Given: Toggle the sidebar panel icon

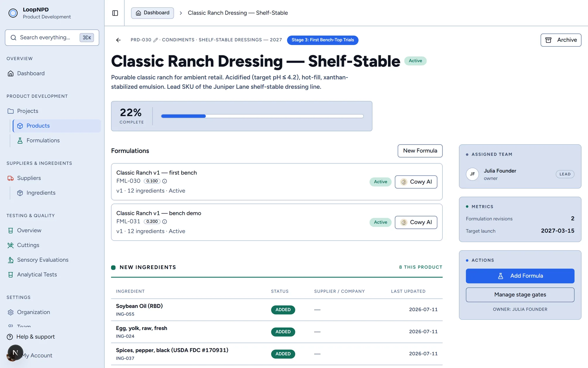Looking at the screenshot, I should click(115, 13).
